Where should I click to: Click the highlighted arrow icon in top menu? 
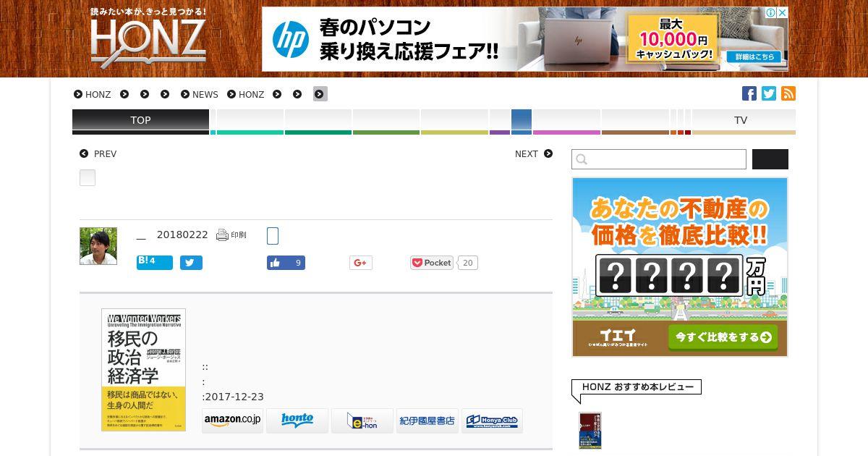pos(320,94)
